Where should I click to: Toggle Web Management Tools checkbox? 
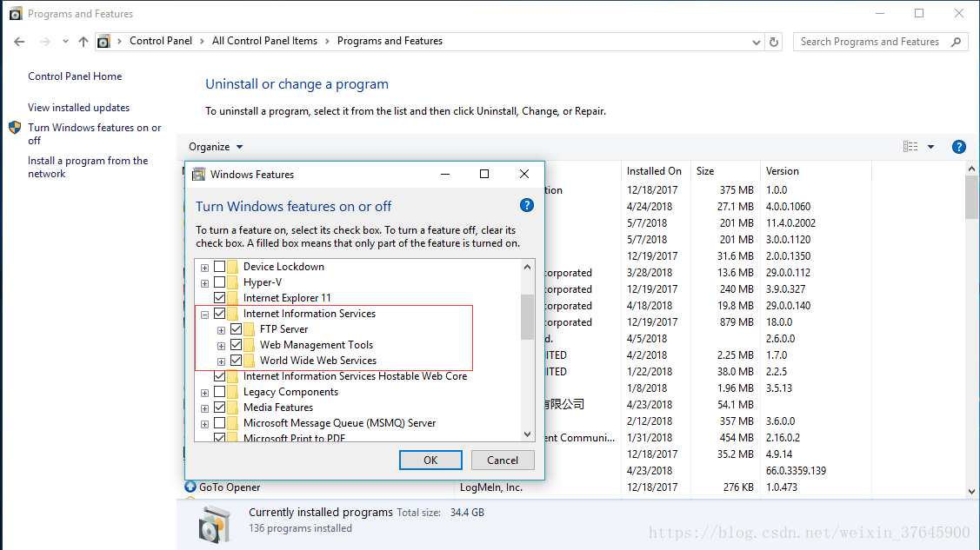pyautogui.click(x=237, y=345)
